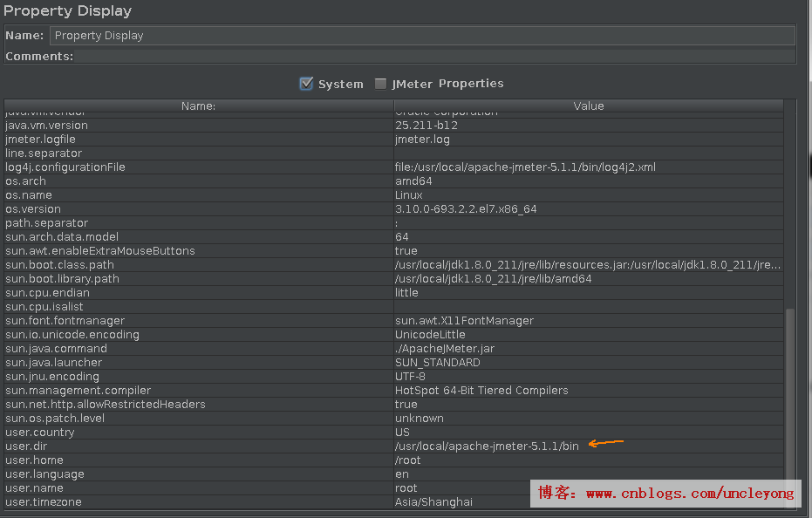Focus the Comments input field
This screenshot has width=812, height=518.
pos(434,57)
